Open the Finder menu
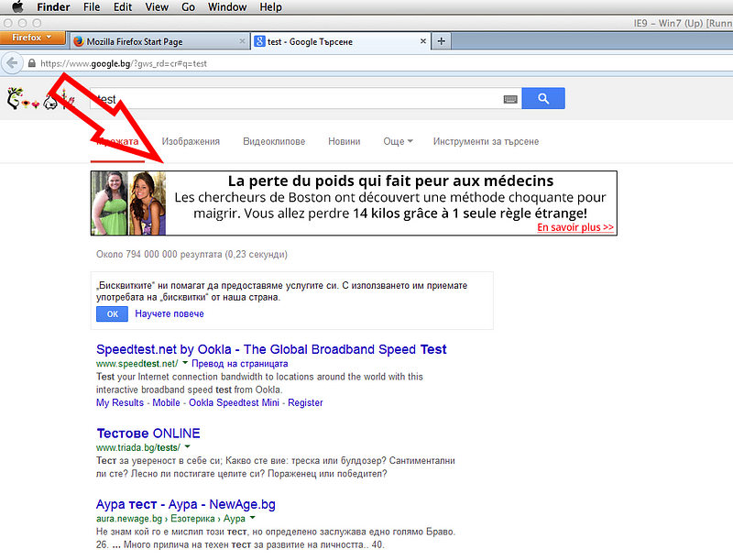The width and height of the screenshot is (733, 560). point(53,7)
